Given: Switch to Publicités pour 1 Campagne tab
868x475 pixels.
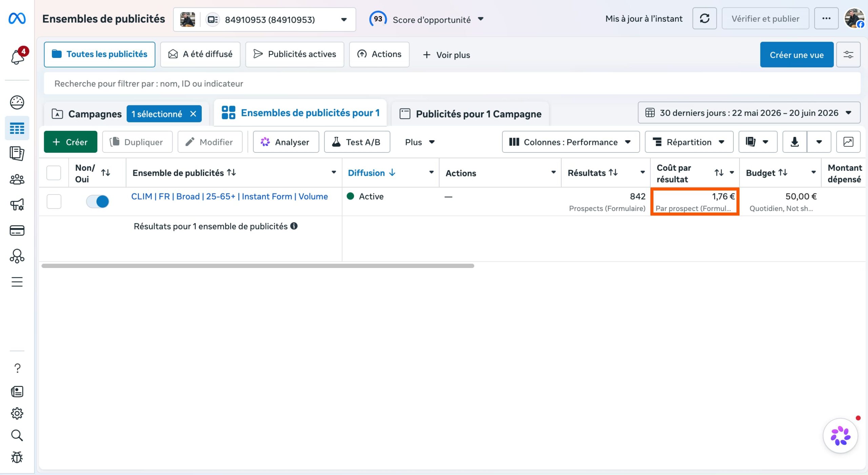Looking at the screenshot, I should (470, 114).
